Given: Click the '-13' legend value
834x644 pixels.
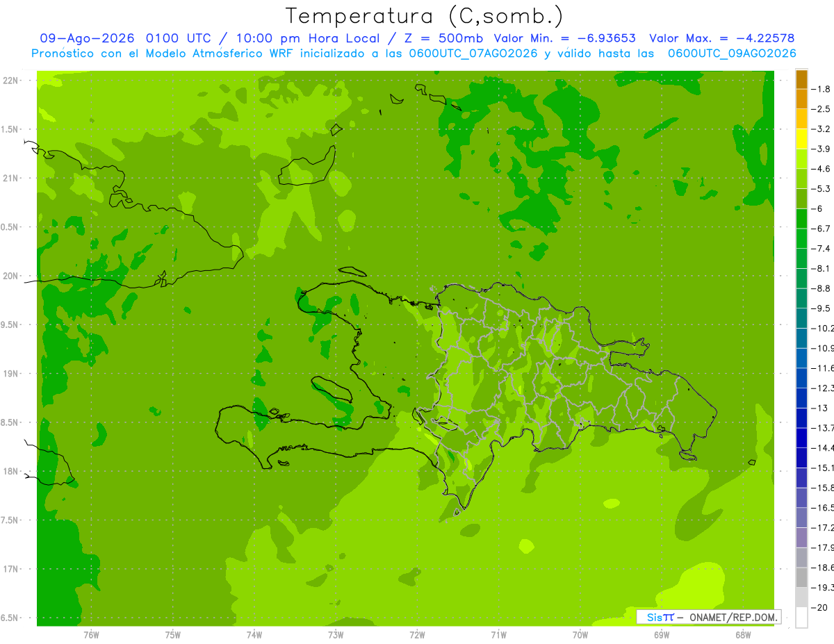Looking at the screenshot, I should click(x=819, y=408).
